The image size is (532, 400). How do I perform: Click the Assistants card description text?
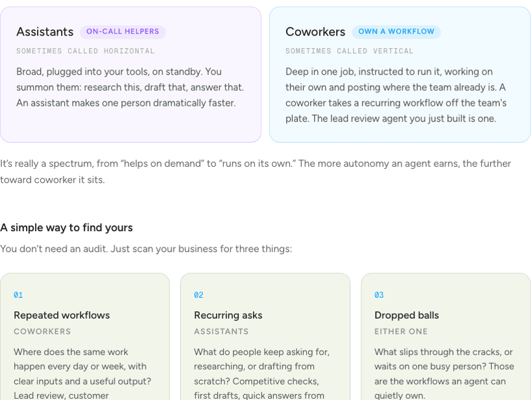130,87
